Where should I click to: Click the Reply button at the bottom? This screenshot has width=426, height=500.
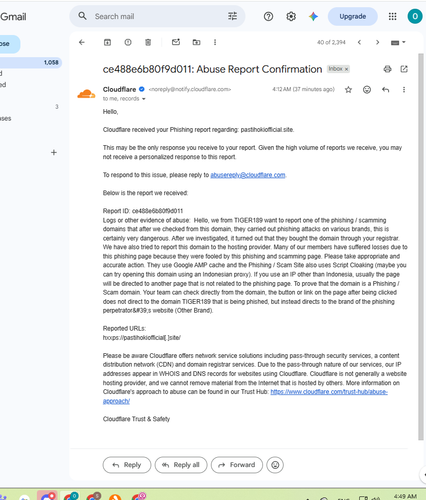coord(127,465)
